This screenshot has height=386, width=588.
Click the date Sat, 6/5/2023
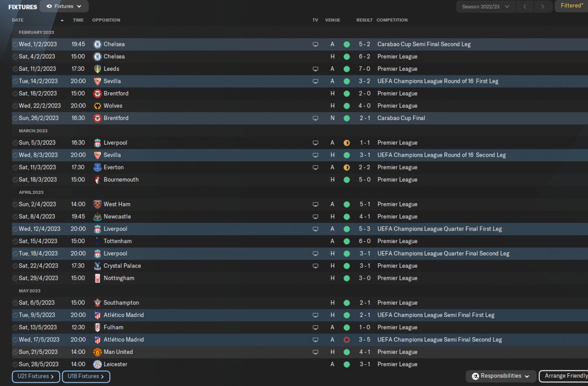coord(37,303)
